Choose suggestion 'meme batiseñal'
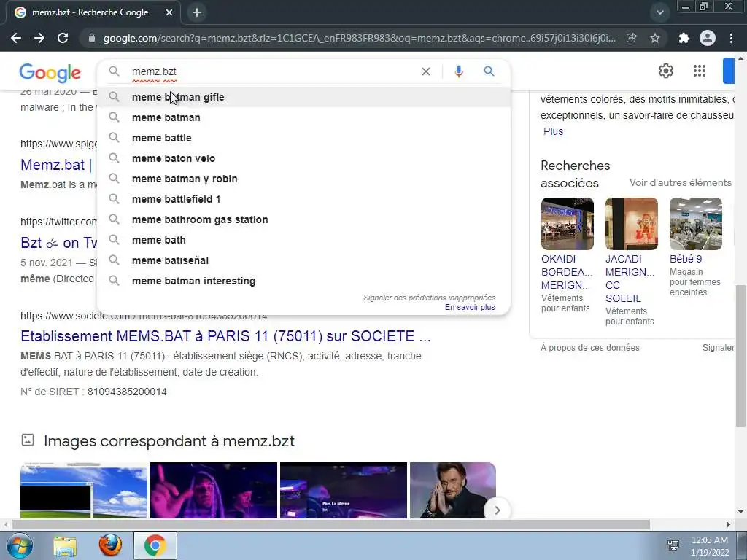The image size is (747, 560). (x=303, y=261)
